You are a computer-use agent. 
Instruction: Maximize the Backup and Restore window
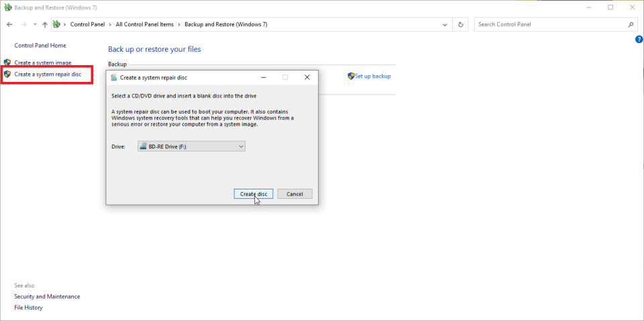click(610, 7)
